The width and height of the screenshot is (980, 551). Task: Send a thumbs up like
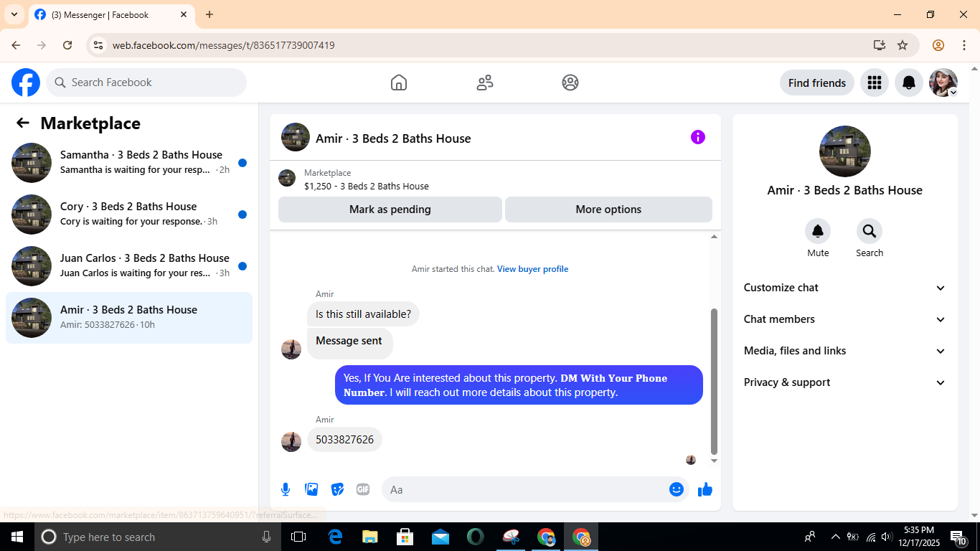tap(705, 489)
